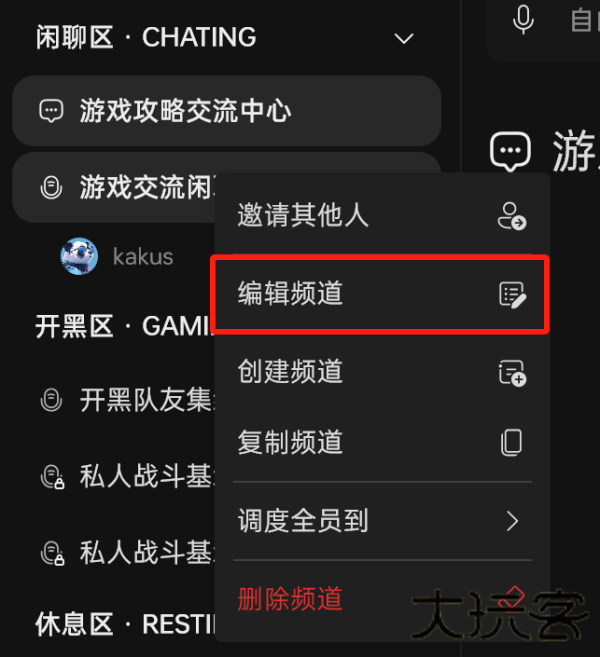Image resolution: width=600 pixels, height=657 pixels.
Task: Select 删除频道 in red
Action: (x=290, y=599)
